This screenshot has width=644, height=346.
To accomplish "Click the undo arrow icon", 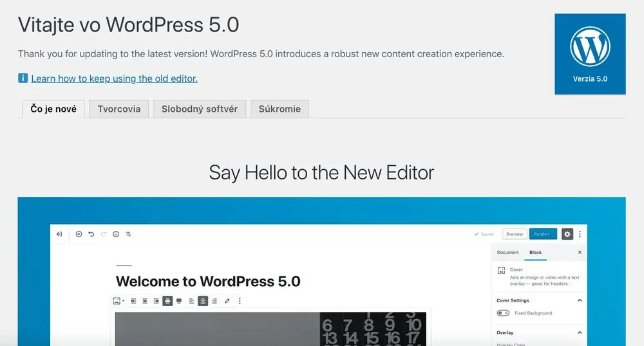I will pyautogui.click(x=91, y=234).
